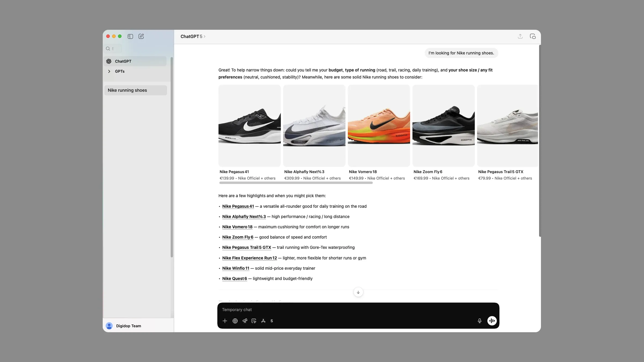Toggle the sidebar panel icon
Screen dimensions: 644x362
coord(130,36)
